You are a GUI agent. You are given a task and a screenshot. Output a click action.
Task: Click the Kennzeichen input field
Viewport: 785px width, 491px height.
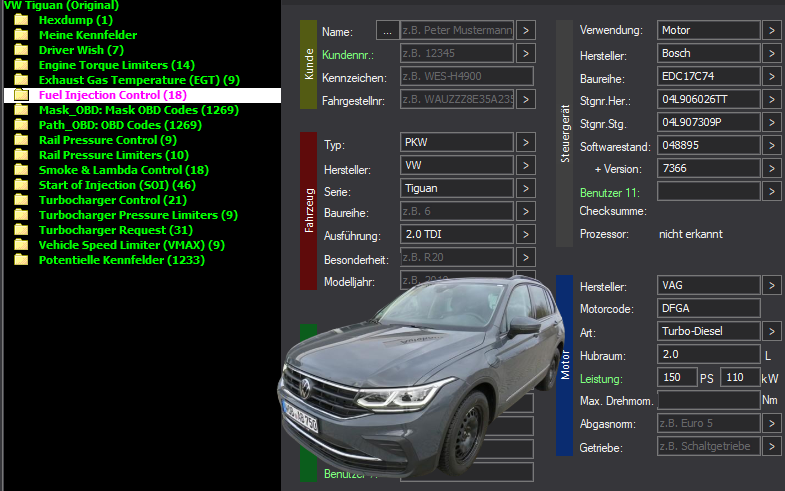click(467, 76)
